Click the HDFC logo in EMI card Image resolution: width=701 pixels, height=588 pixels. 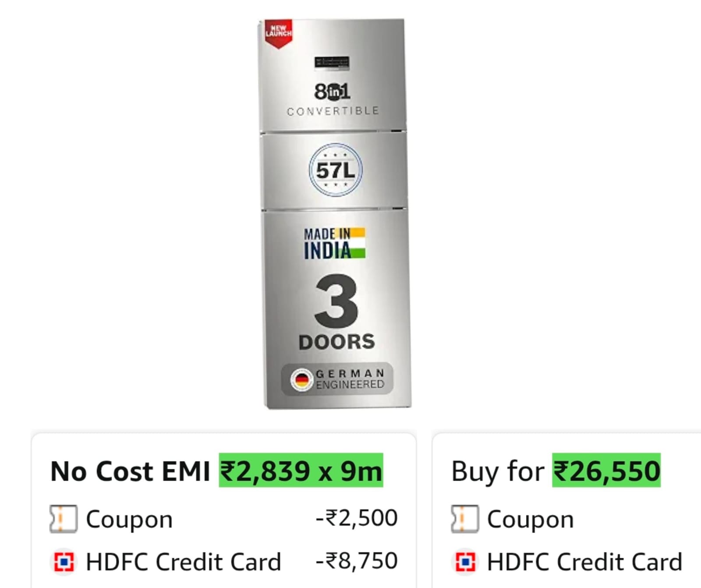tap(64, 562)
